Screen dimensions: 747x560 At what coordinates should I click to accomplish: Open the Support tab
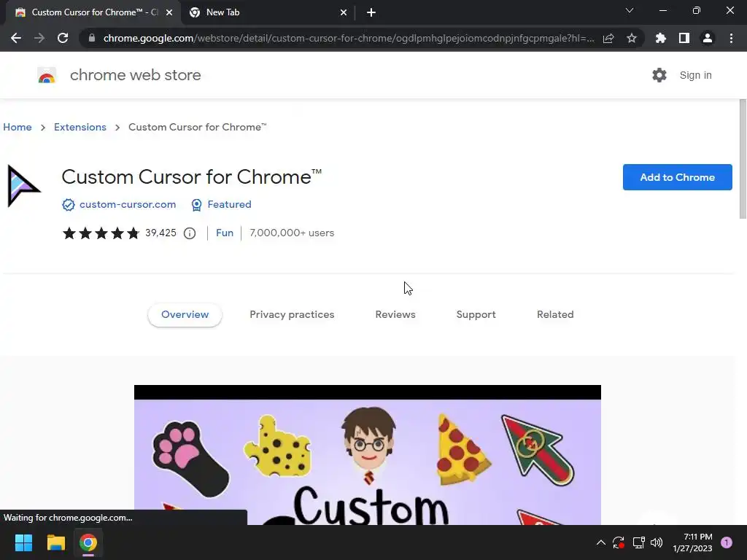[476, 315]
